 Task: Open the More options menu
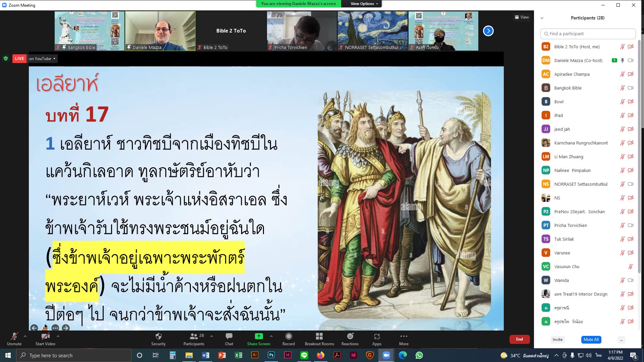point(404,339)
